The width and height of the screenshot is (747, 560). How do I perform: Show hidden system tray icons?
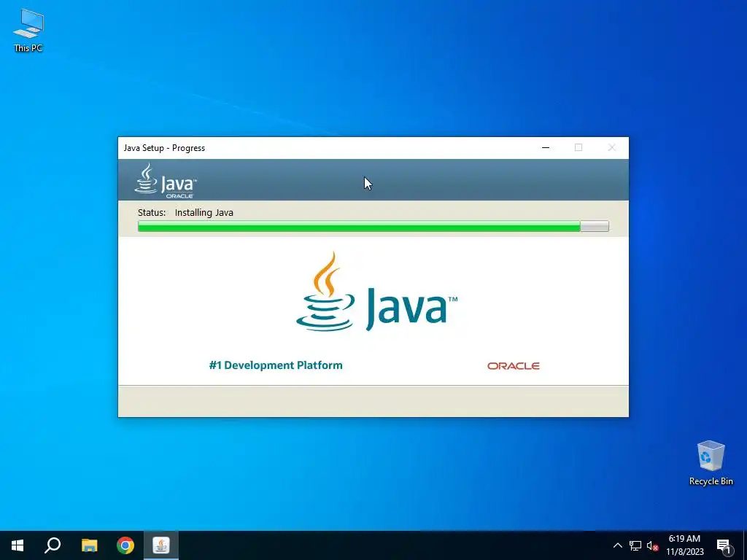617,545
